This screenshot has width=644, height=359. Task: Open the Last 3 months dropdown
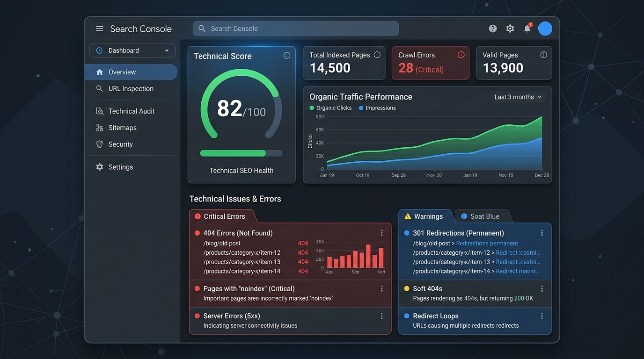tap(518, 97)
